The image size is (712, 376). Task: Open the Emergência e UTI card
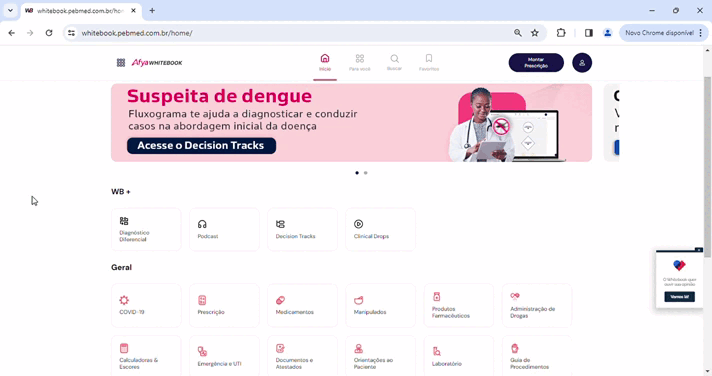[x=224, y=356]
